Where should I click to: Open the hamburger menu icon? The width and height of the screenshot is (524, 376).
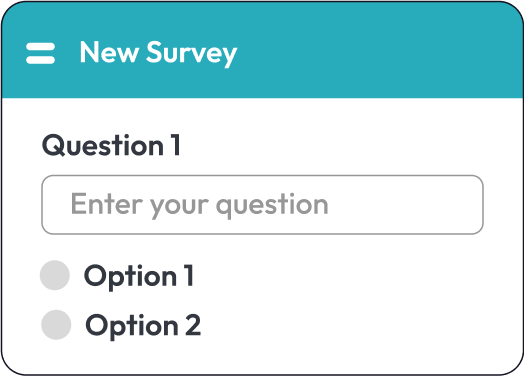(x=40, y=53)
